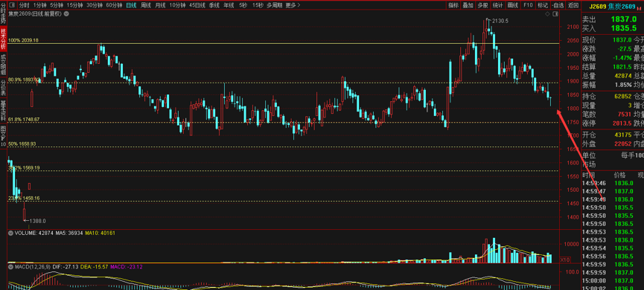The width and height of the screenshot is (644, 290).
Task: Open the 多周期 multi-period view
Action: 275,5
